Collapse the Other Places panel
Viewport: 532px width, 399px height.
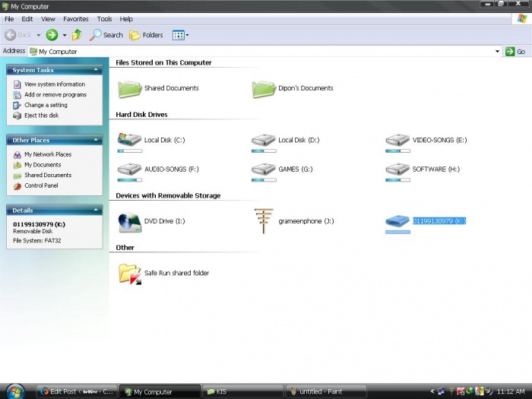coord(96,140)
